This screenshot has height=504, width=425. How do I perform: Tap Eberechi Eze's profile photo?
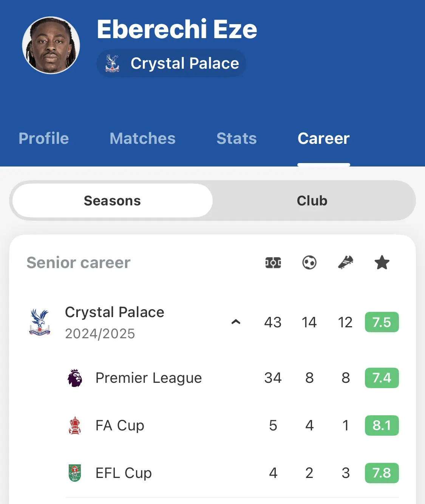click(x=51, y=45)
